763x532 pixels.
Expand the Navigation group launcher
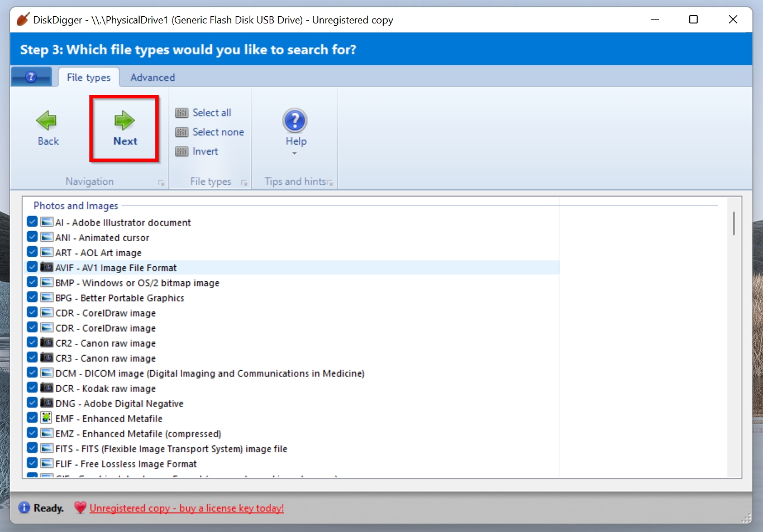tap(161, 183)
